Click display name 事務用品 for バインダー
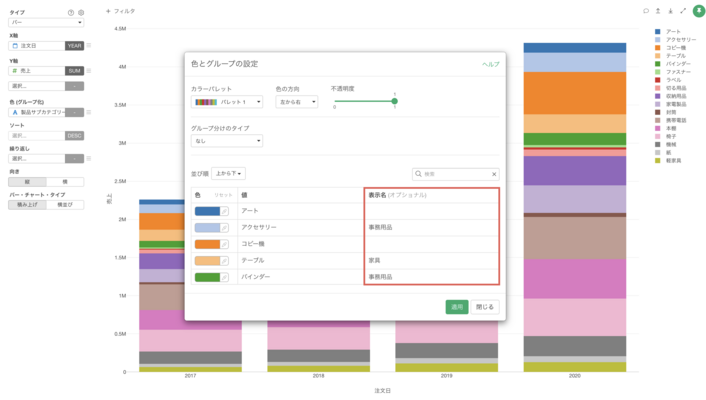The image size is (706, 400). pyautogui.click(x=380, y=277)
